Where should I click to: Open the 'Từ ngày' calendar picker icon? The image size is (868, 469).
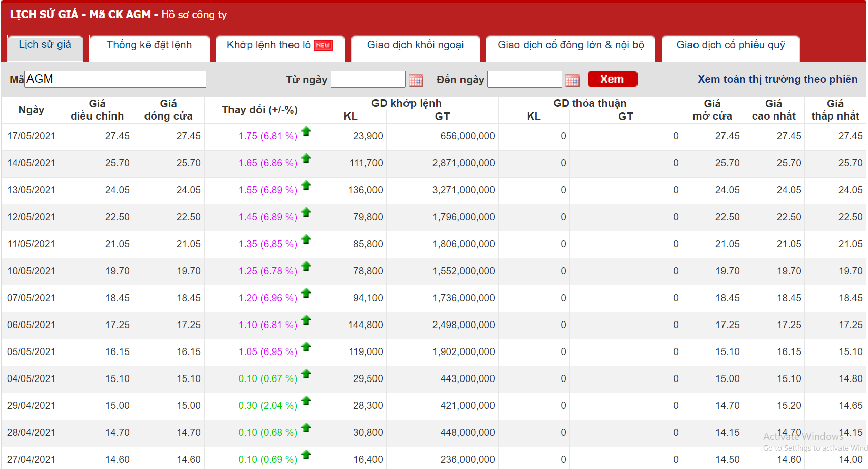pyautogui.click(x=416, y=80)
